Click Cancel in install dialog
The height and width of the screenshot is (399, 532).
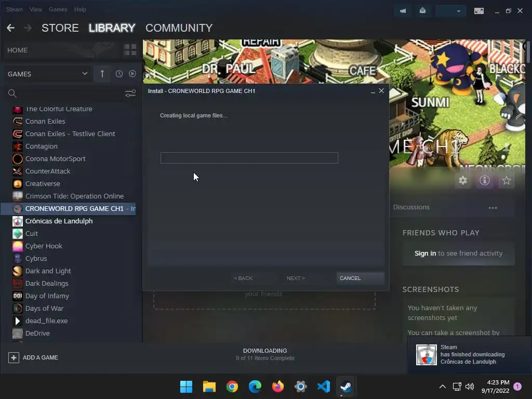(360, 278)
